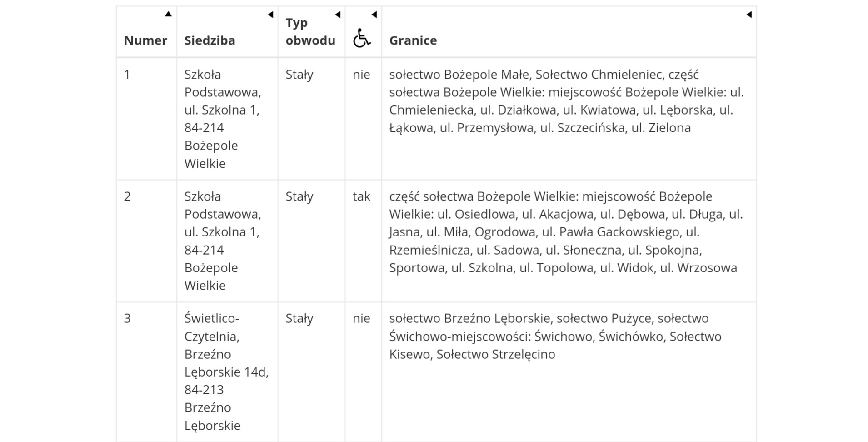Click the Typ obwodu header text
The height and width of the screenshot is (442, 868).
tap(310, 31)
